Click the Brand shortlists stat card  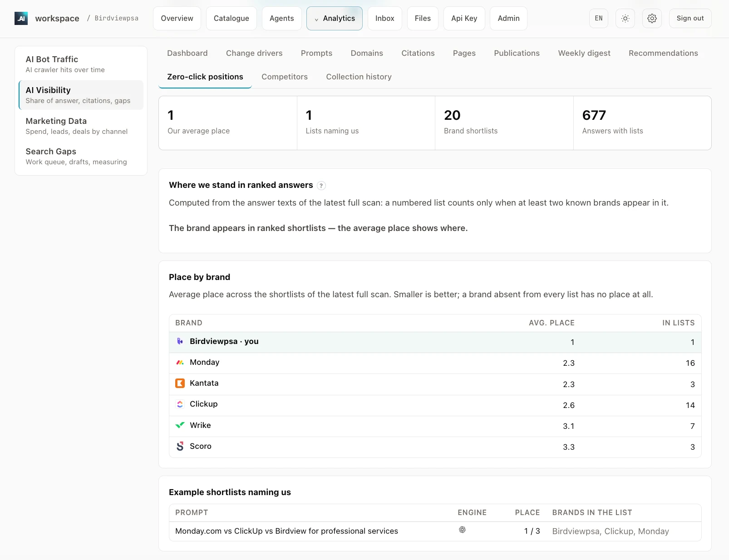[x=504, y=123]
